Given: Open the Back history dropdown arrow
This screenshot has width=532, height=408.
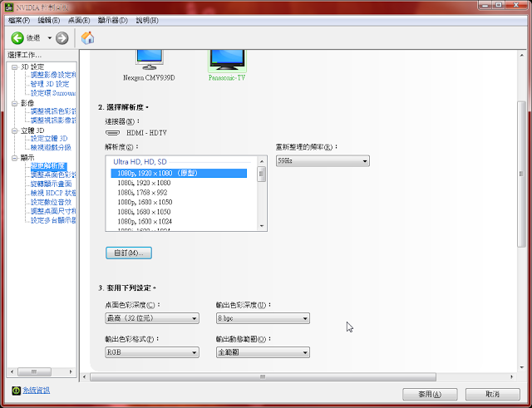Looking at the screenshot, I should 50,38.
